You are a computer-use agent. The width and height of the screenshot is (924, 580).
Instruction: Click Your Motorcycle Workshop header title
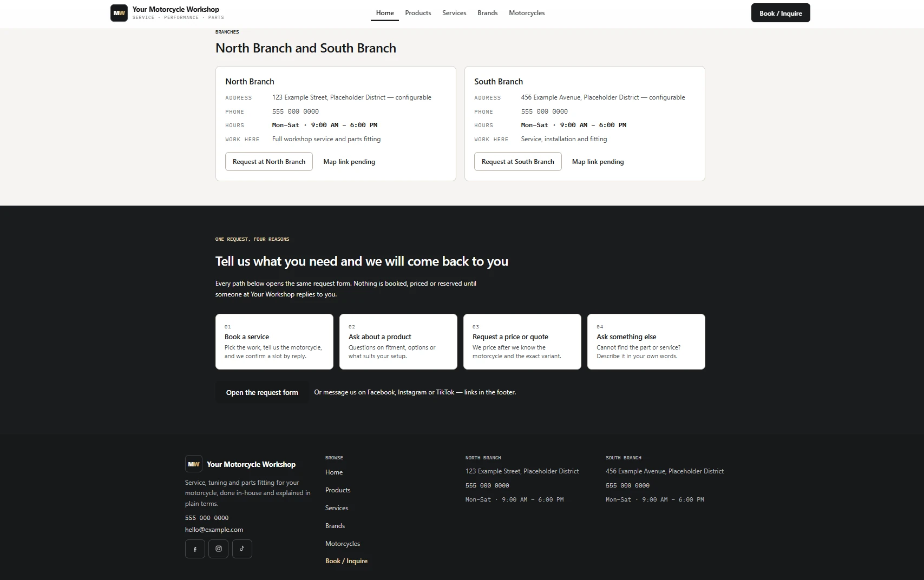(x=176, y=9)
